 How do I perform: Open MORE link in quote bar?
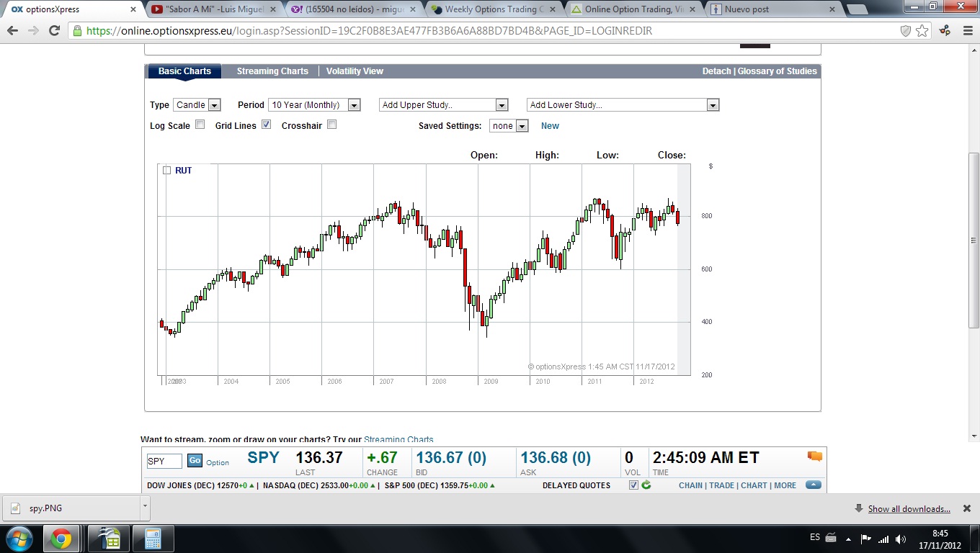coord(785,485)
